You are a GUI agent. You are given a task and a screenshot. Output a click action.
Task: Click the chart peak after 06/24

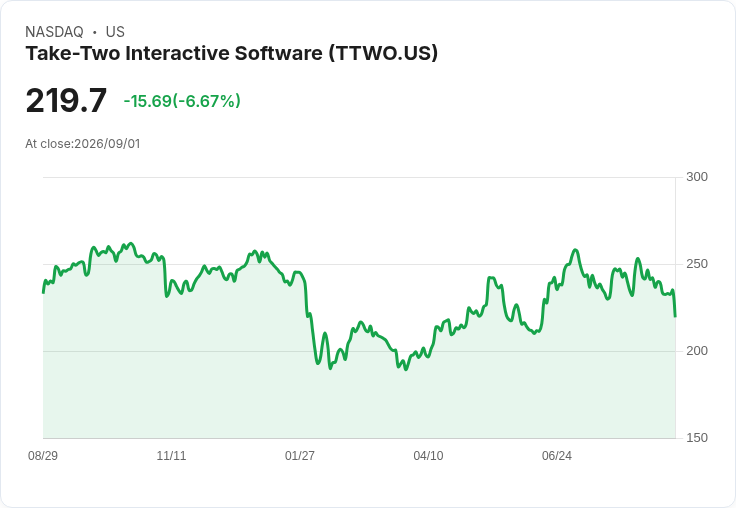click(575, 250)
